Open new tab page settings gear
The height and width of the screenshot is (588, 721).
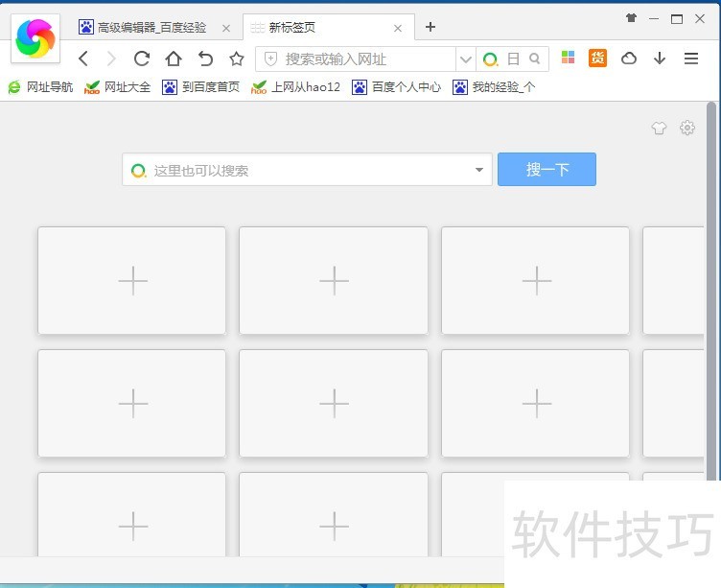coord(686,129)
